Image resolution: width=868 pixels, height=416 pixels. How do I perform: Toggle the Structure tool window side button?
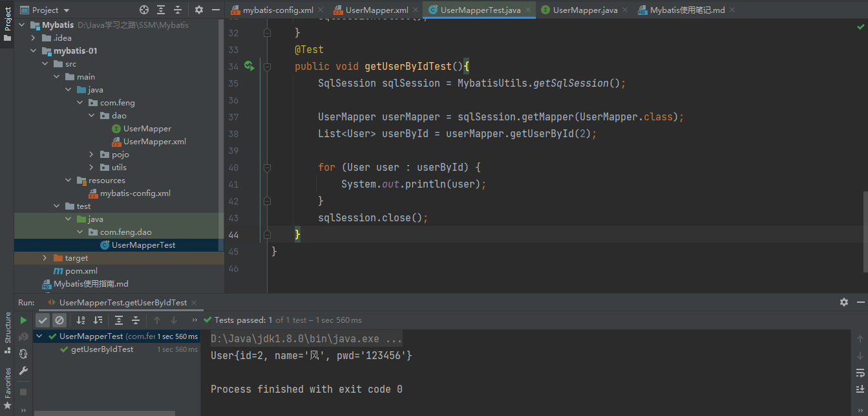(7, 333)
